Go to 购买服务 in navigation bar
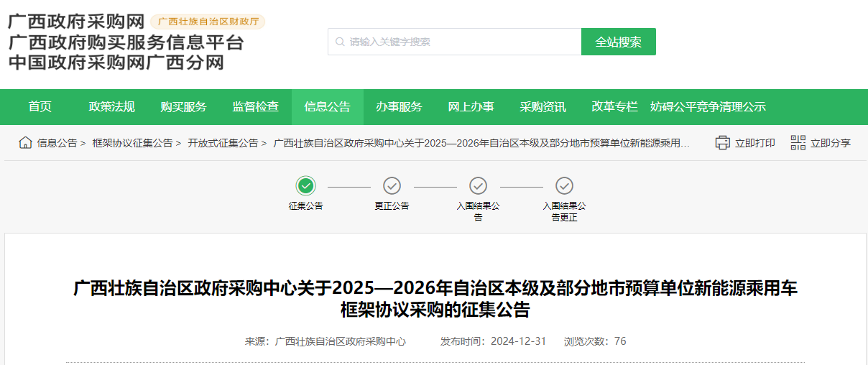The height and width of the screenshot is (365, 868). coord(183,107)
